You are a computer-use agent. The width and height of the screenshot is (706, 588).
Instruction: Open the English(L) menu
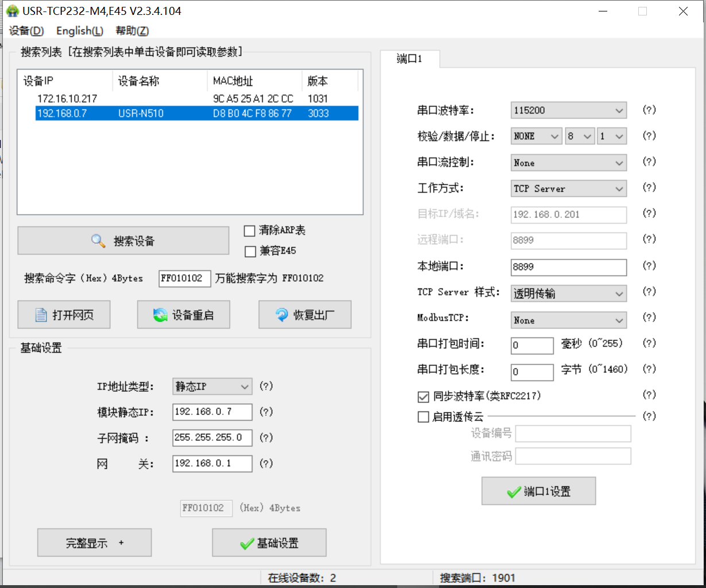80,31
